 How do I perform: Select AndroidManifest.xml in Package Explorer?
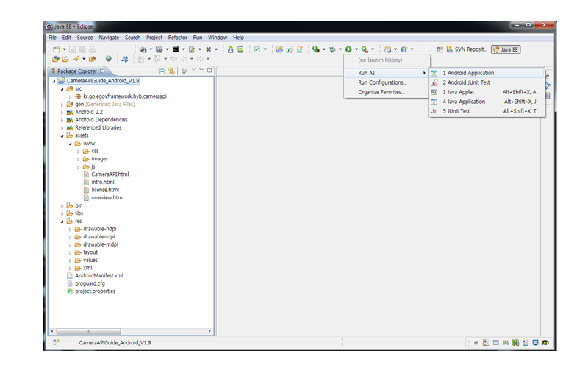coord(98,275)
